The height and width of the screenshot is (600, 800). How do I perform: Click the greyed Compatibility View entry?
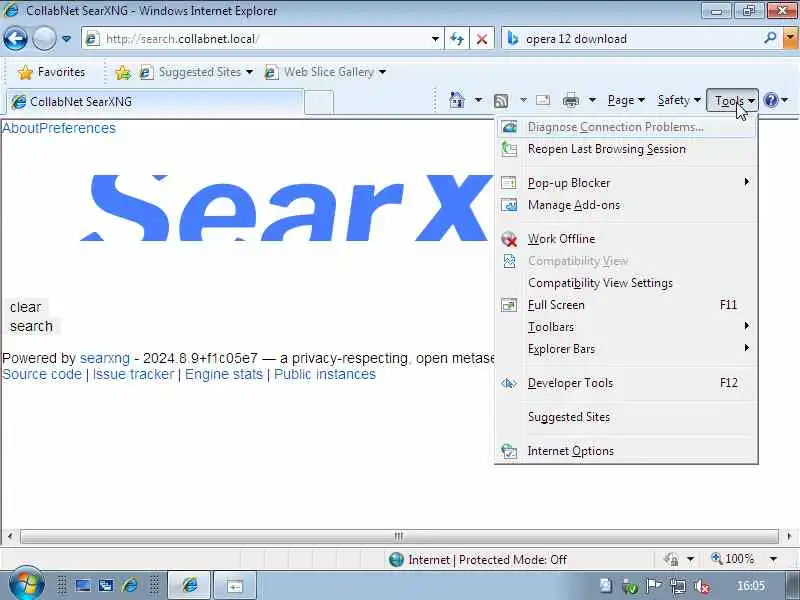[626, 261]
